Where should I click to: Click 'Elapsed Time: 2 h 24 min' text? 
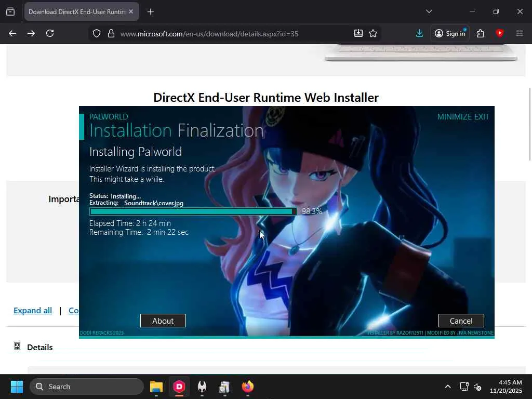pyautogui.click(x=130, y=223)
